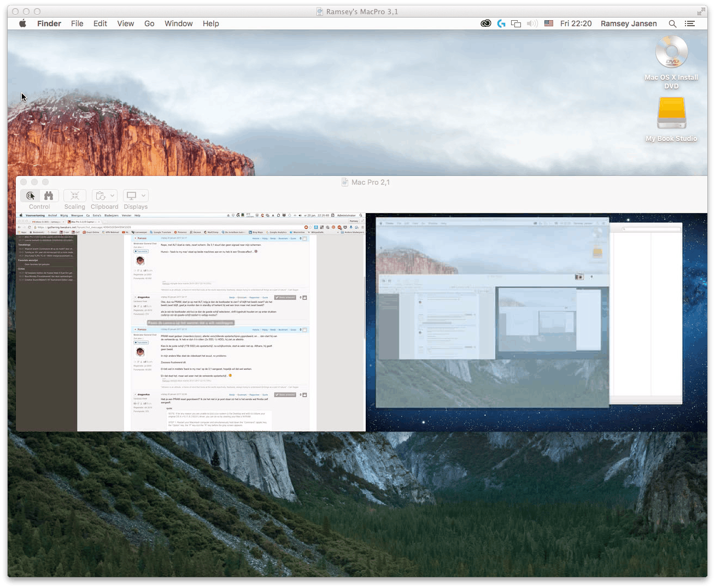Click the Displays monitor icon
This screenshot has height=588, width=715.
131,196
